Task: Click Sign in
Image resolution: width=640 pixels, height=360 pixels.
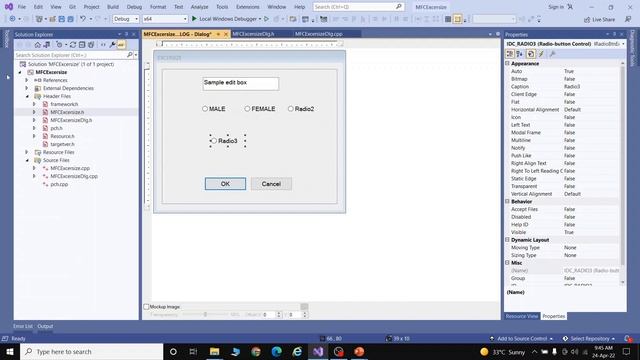Action: tap(556, 7)
